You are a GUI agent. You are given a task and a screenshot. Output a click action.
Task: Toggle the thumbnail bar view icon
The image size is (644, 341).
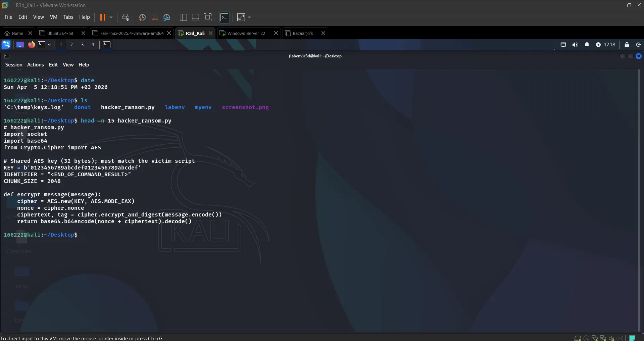(x=195, y=17)
